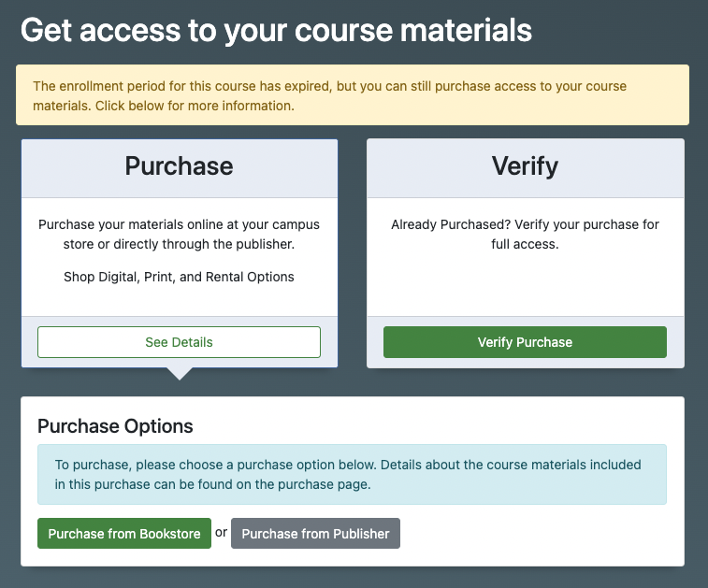Click the enrollment expired warning banner

point(353,95)
